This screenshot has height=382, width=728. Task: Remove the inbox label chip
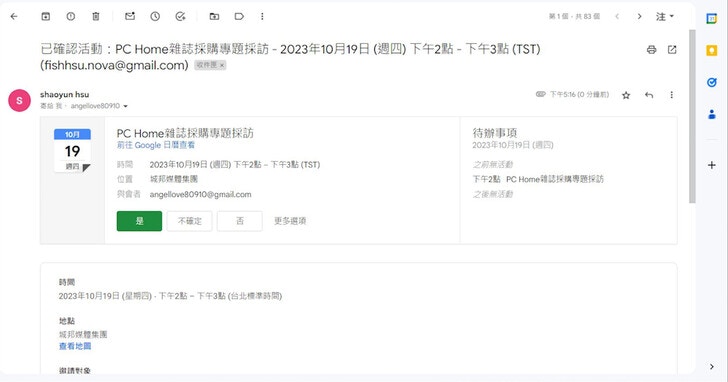222,65
